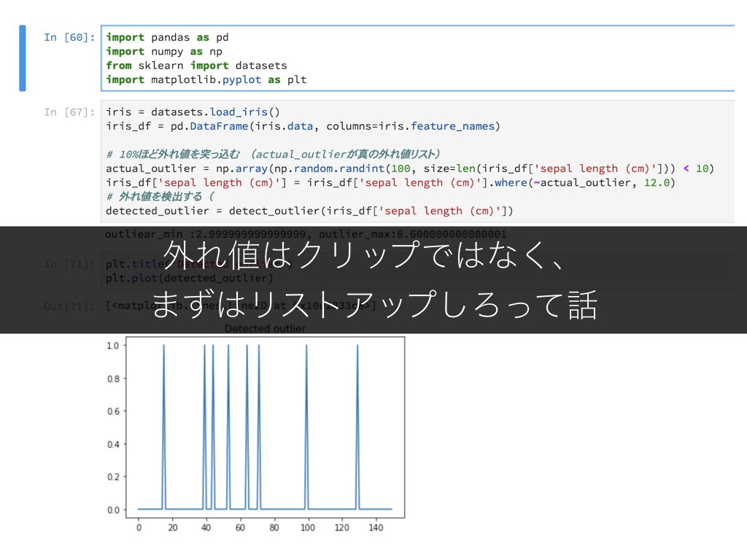Click the 'from sklearn import datasets' line
This screenshot has width=747, height=560.
click(x=196, y=65)
